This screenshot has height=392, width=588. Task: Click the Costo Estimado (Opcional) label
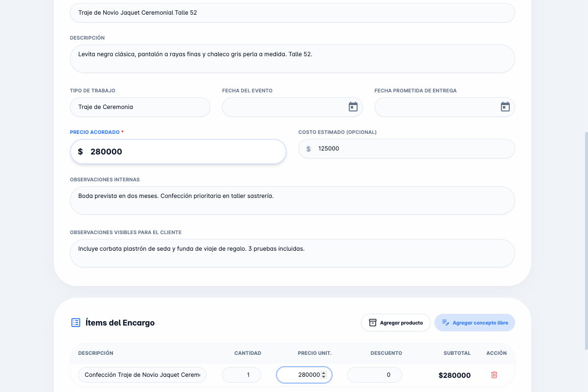(338, 132)
